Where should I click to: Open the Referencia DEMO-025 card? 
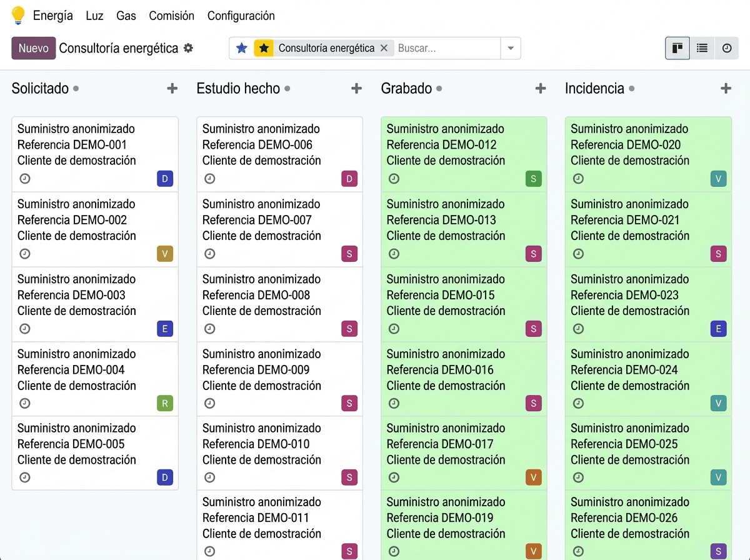[x=648, y=453]
